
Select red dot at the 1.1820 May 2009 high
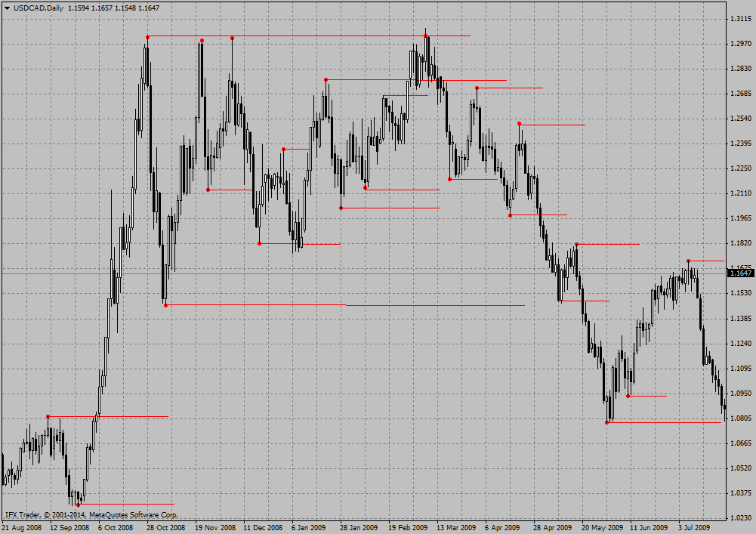click(x=576, y=244)
